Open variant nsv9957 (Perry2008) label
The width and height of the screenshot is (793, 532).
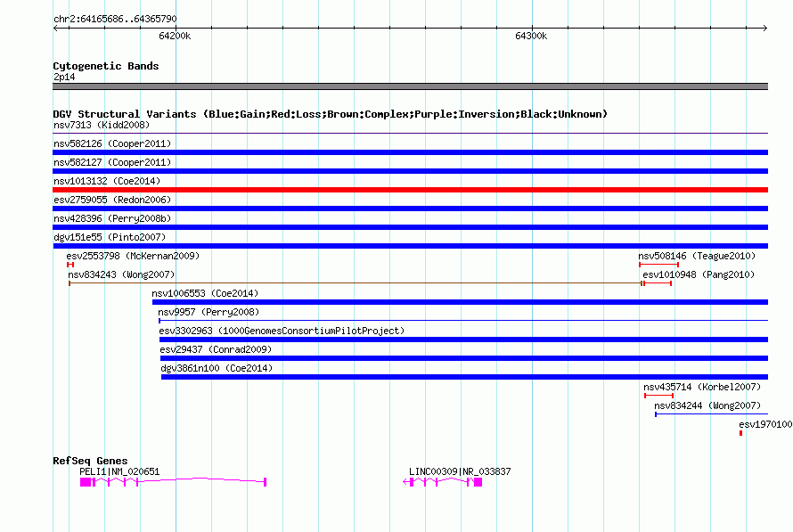point(208,312)
